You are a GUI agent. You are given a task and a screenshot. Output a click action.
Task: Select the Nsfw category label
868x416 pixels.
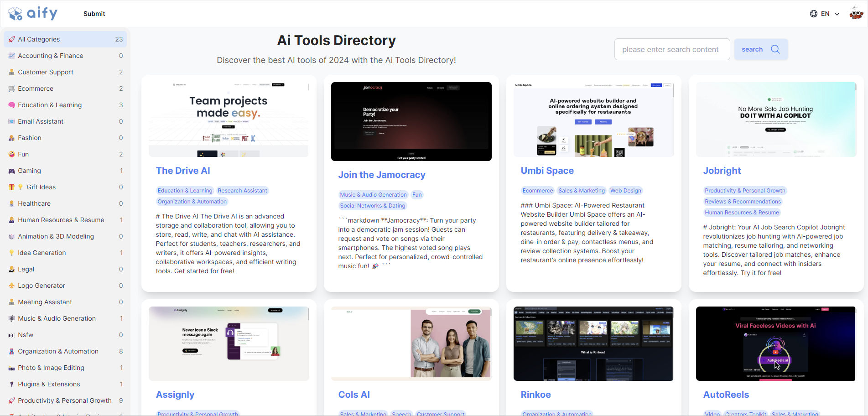[x=26, y=335]
